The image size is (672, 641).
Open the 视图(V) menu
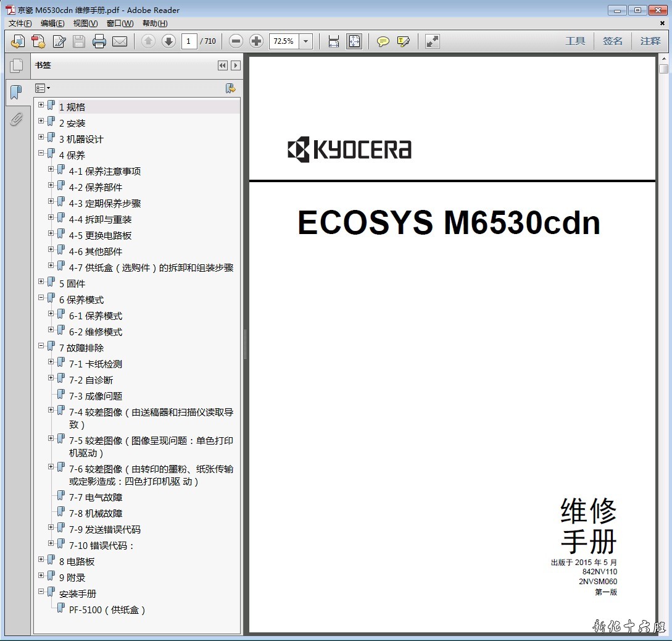coord(85,23)
